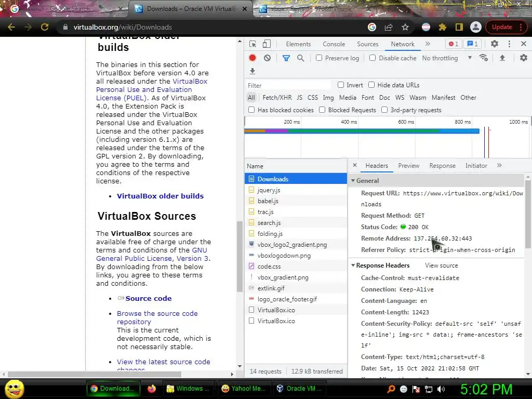Open the GNU General Public License, Version 3 link
532x399 pixels.
click(153, 255)
